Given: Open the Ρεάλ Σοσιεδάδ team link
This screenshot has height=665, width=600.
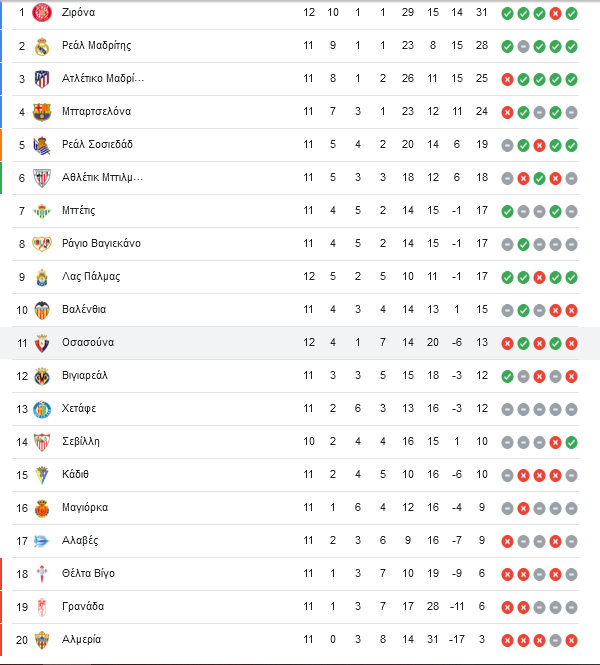Looking at the screenshot, I should [97, 145].
